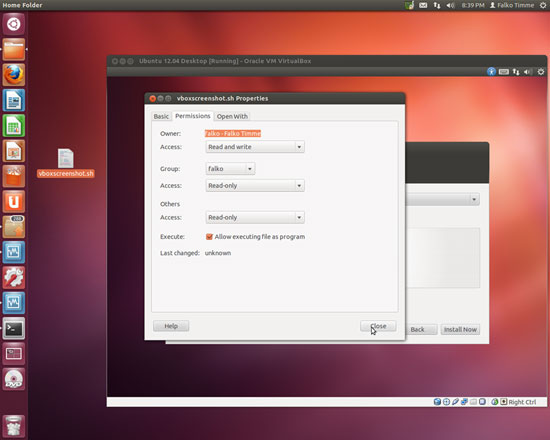Open System Settings wrench-and-gear icon

coord(14,278)
